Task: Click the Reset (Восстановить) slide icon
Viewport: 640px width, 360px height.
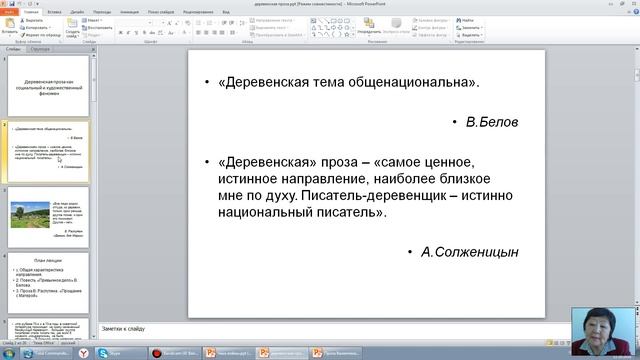Action: (84, 28)
